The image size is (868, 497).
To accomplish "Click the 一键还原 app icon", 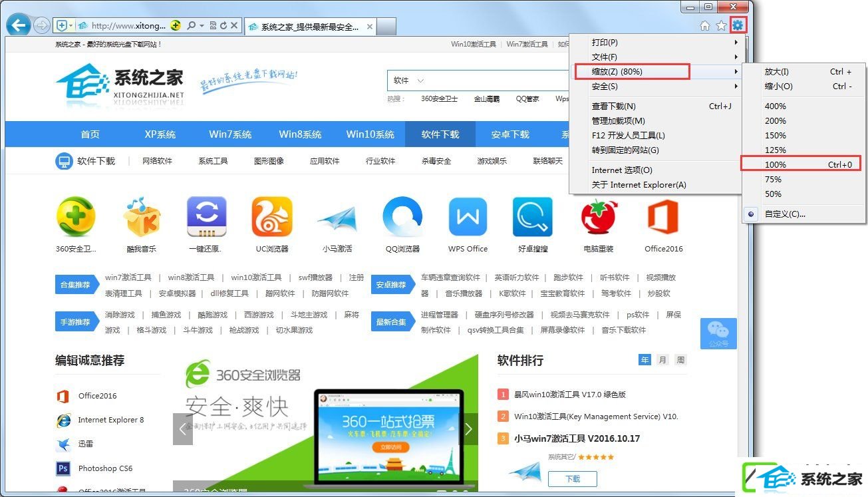I will (208, 217).
